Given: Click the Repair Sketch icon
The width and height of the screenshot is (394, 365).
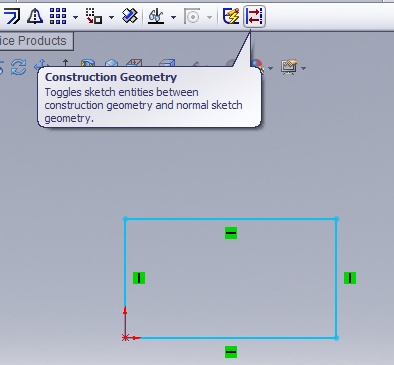Looking at the screenshot, I should tap(130, 16).
